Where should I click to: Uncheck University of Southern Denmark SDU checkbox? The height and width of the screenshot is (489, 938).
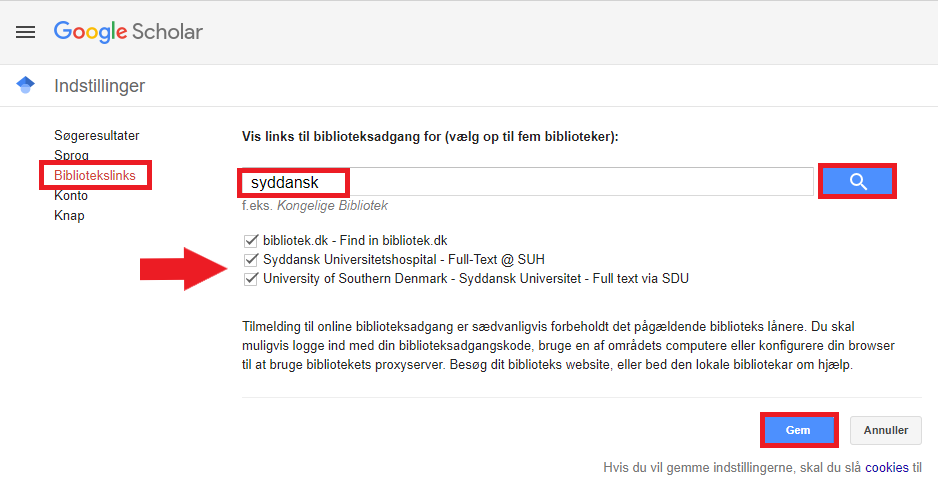click(x=251, y=279)
